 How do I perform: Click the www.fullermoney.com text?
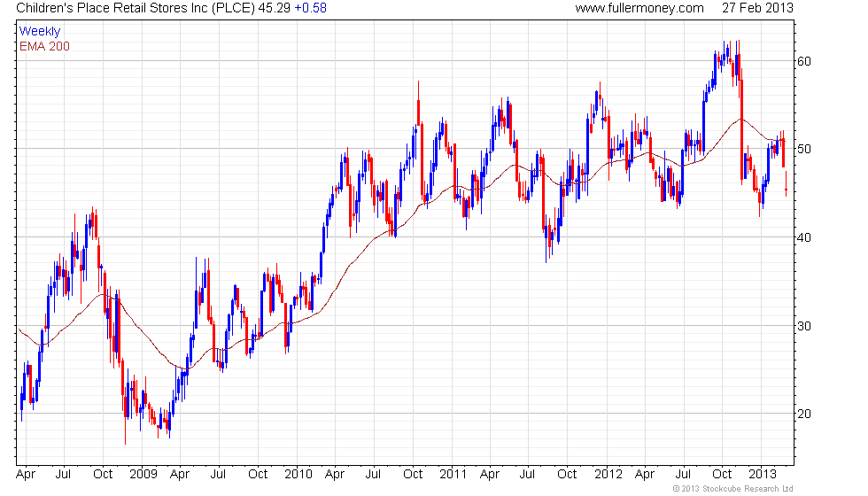639,8
